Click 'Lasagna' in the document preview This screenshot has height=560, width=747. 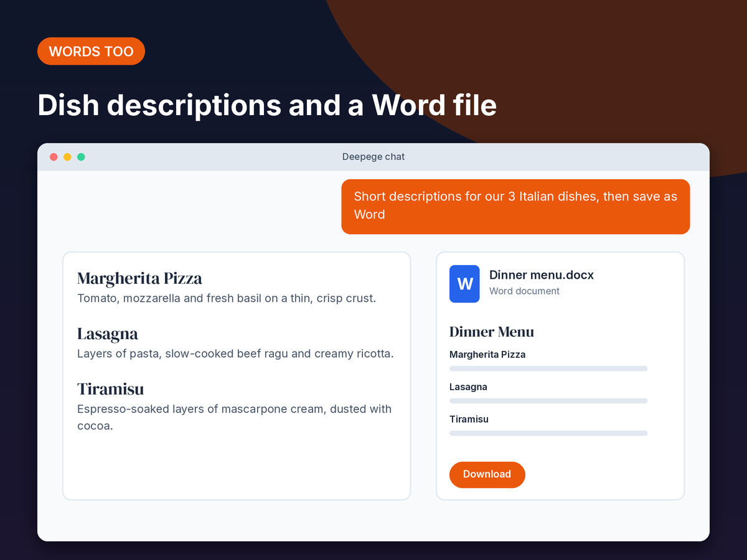(468, 387)
